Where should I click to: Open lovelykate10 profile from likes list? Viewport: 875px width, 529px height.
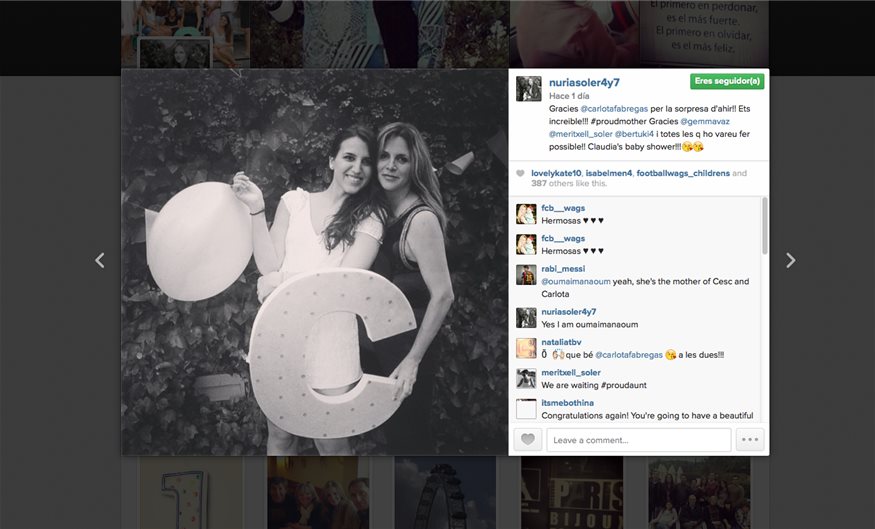pos(556,173)
